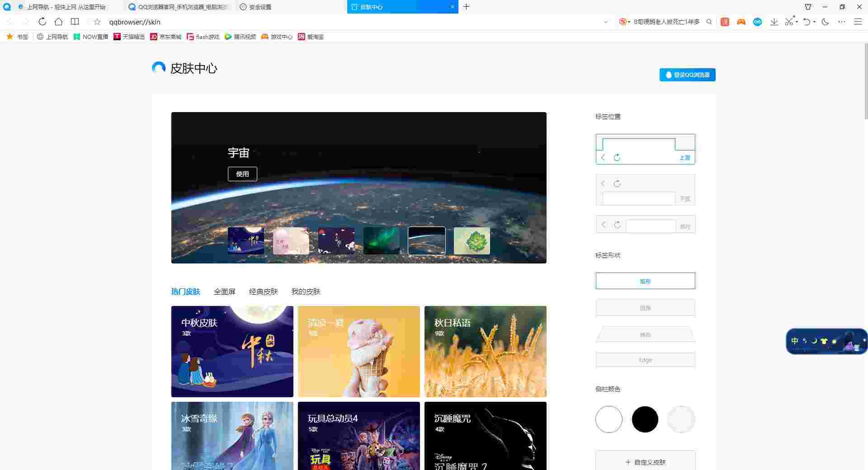868x470 pixels.
Task: Switch to the 全面屏 skin tab
Action: click(225, 291)
